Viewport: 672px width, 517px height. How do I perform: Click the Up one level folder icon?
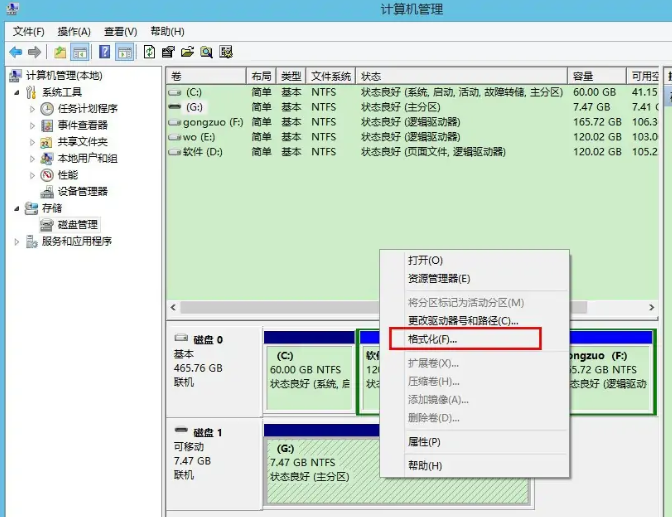coord(60,52)
